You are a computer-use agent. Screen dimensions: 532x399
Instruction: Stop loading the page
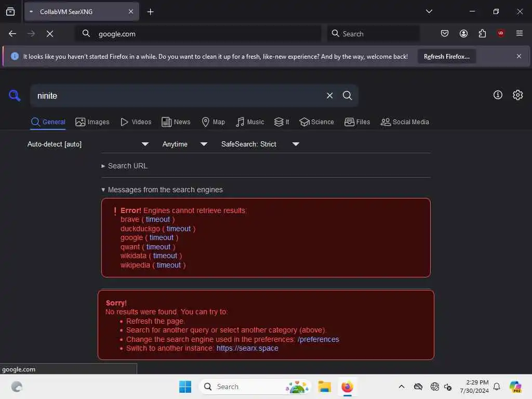point(50,34)
